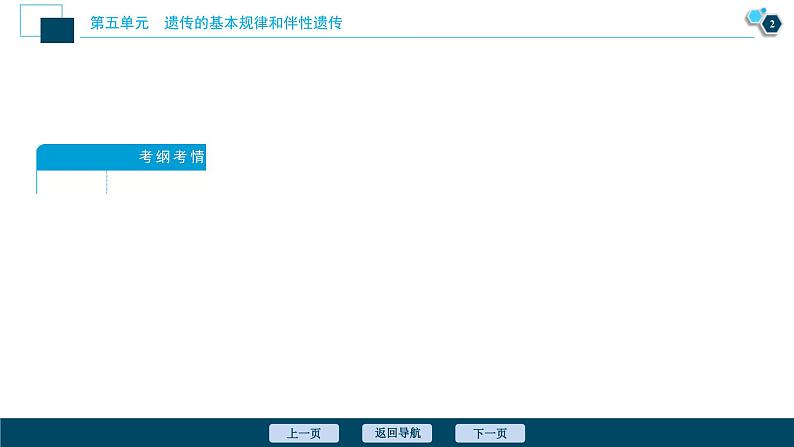
Task: Click the 第五单元 unit title text
Action: [x=119, y=22]
